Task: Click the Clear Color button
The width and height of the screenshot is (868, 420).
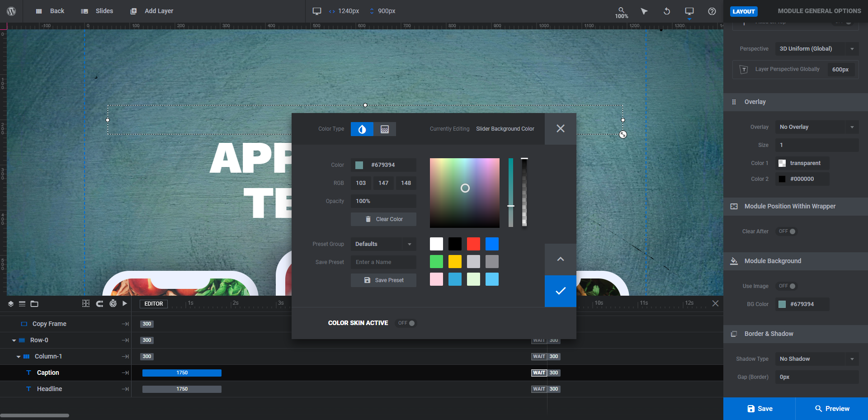Action: point(383,219)
